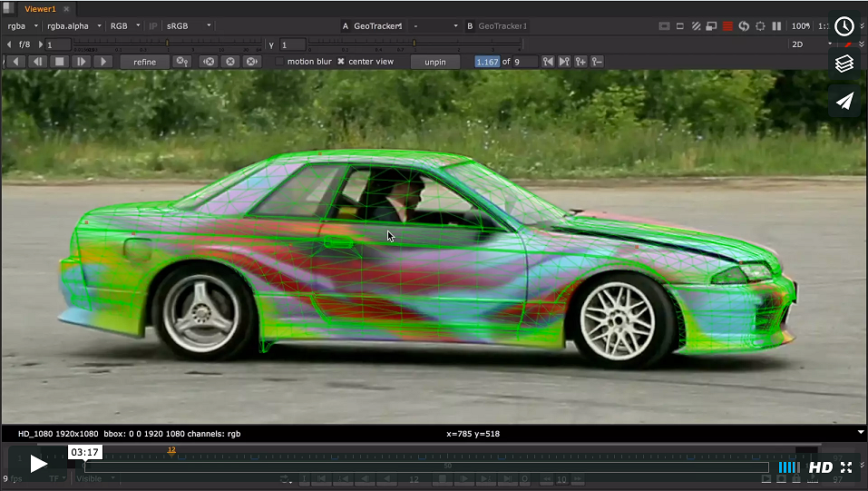Uncheck the center view checkbox
This screenshot has height=491, width=868.
(x=341, y=62)
